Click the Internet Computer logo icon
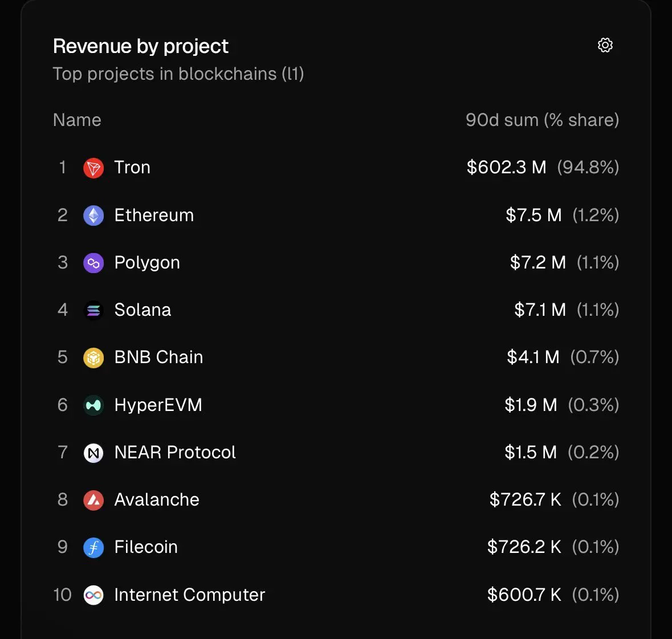This screenshot has height=639, width=672. coord(93,595)
